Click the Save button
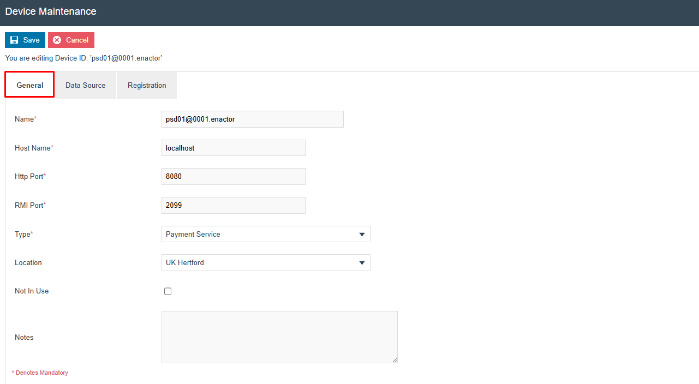 coord(25,40)
